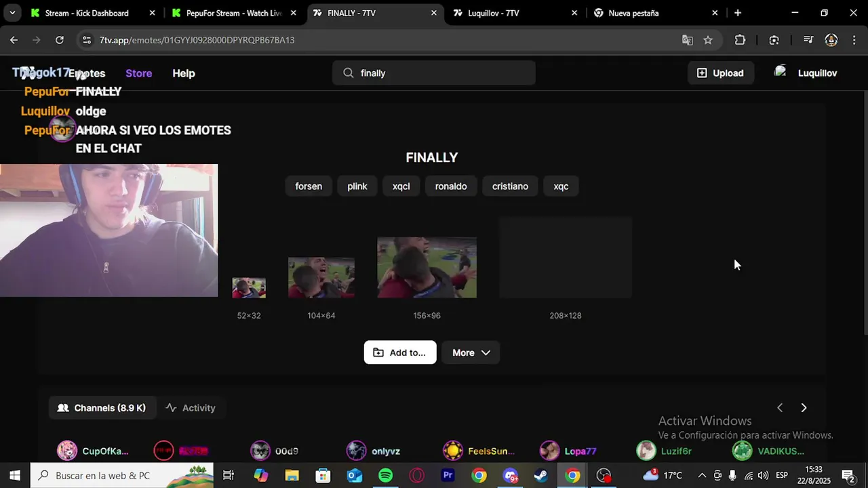
Task: Click the 7TV emote search field
Action: point(434,73)
